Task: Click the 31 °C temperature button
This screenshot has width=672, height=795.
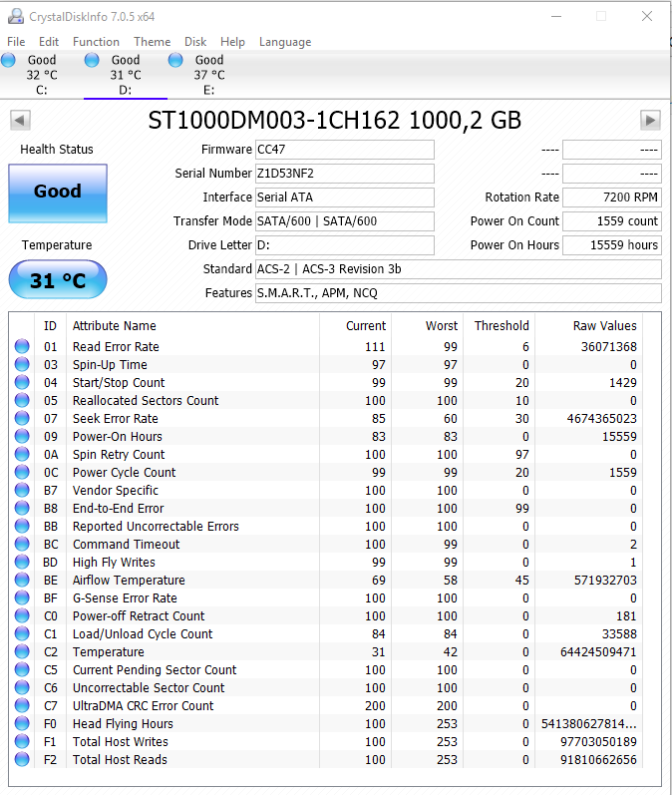Action: tap(58, 280)
